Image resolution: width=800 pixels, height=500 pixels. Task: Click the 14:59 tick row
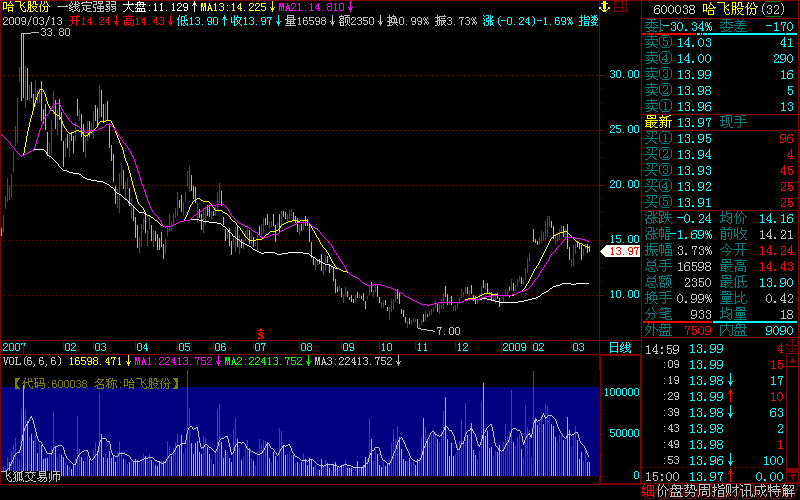click(x=714, y=349)
